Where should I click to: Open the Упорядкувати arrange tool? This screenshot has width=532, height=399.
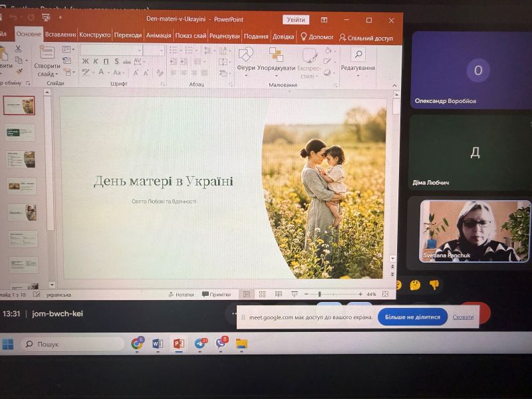(x=276, y=55)
